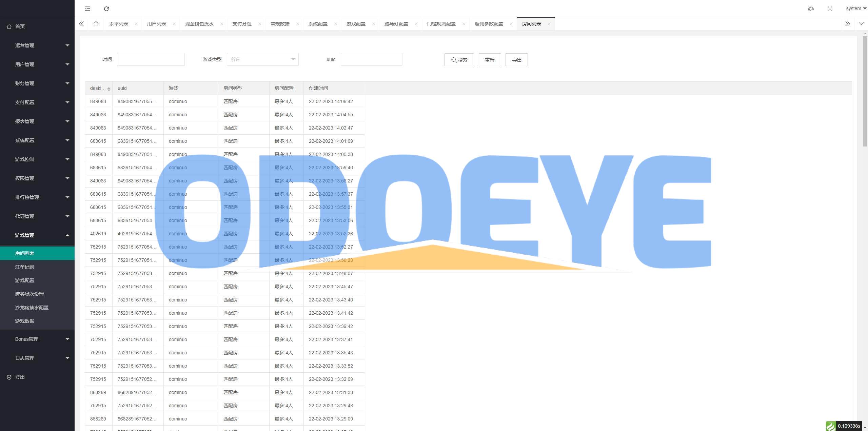Image resolution: width=868 pixels, height=431 pixels.
Task: Click the vertical page scrollbar
Action: pos(865,92)
